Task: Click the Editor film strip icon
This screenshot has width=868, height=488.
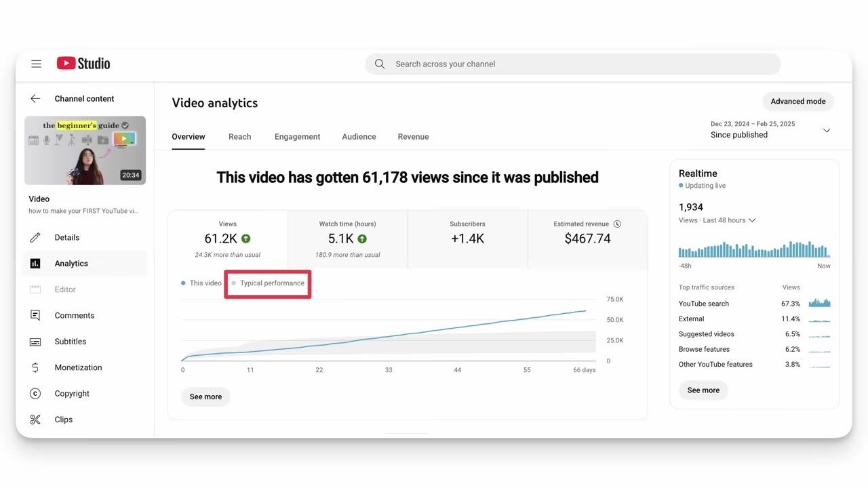Action: (35, 289)
